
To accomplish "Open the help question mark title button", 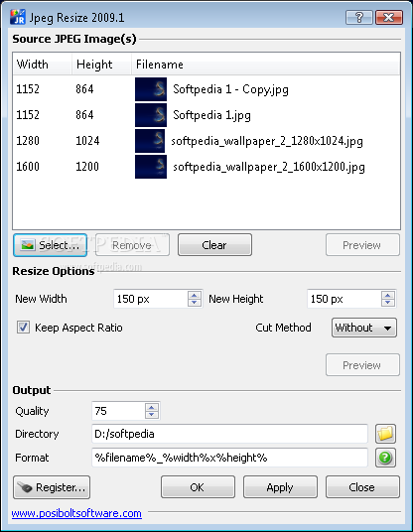I will (359, 17).
